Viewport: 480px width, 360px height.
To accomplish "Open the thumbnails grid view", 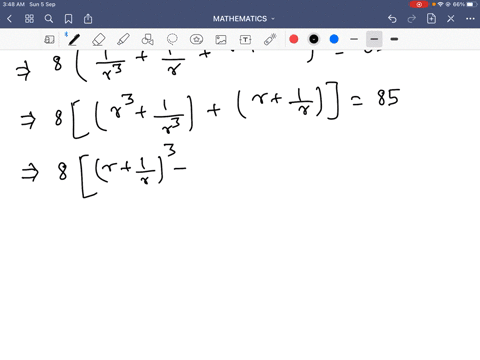I will [29, 19].
